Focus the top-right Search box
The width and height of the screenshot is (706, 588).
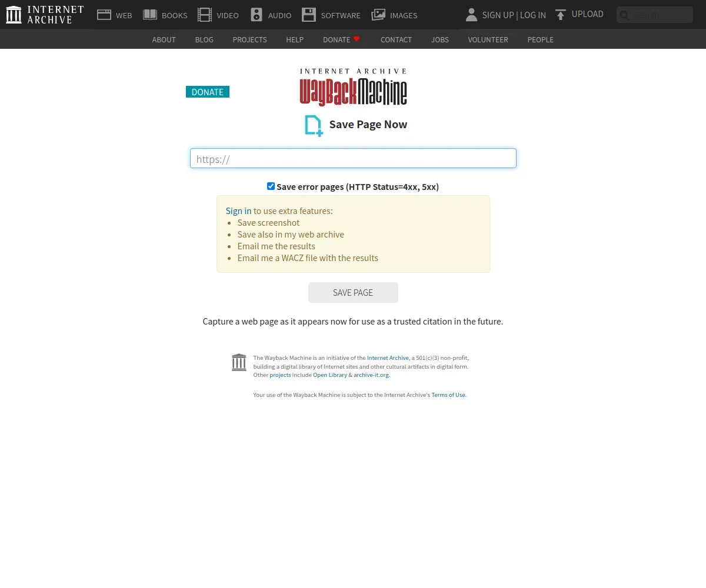(x=655, y=15)
